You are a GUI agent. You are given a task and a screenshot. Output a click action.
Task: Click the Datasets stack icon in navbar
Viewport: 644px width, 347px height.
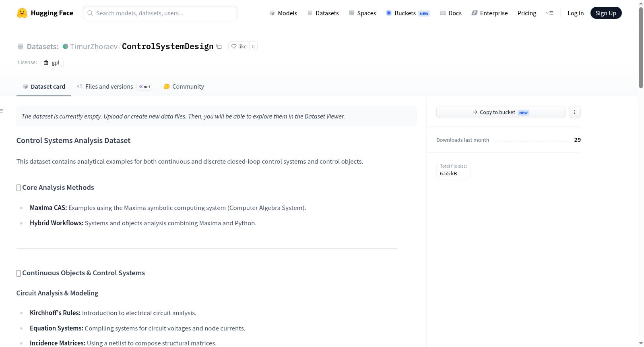(310, 13)
